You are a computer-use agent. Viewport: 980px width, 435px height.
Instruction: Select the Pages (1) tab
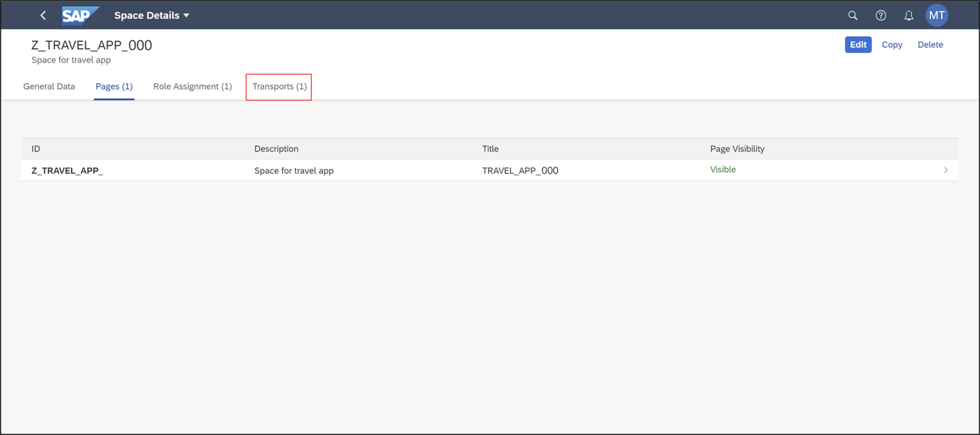pyautogui.click(x=114, y=86)
